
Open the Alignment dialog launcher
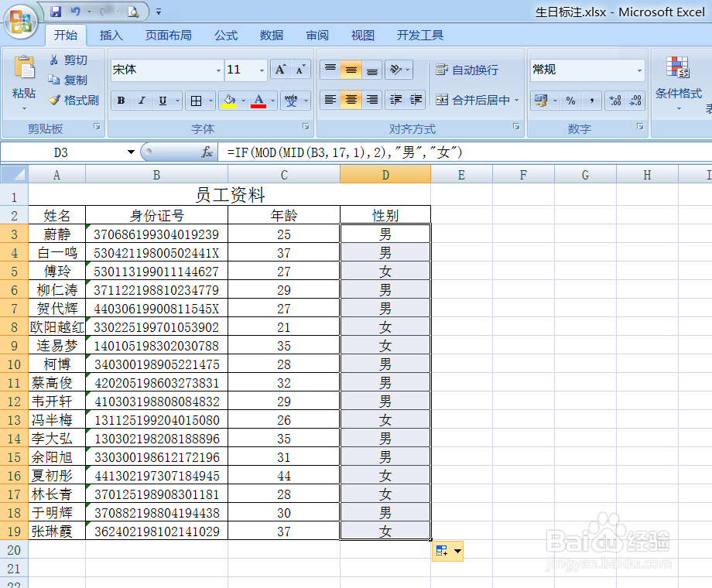(x=516, y=127)
